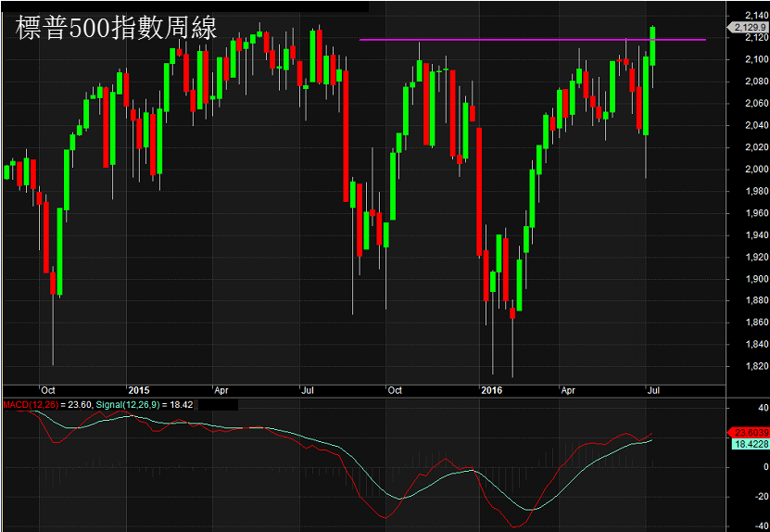Select the cyan signal value tag 18.4228

(x=750, y=444)
